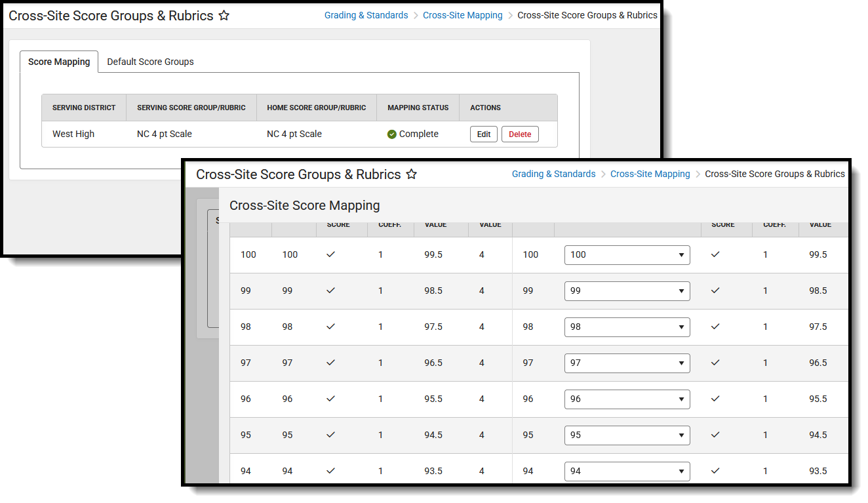Favorite the page using the star in the back window
The image size is (868, 503).
tap(224, 15)
